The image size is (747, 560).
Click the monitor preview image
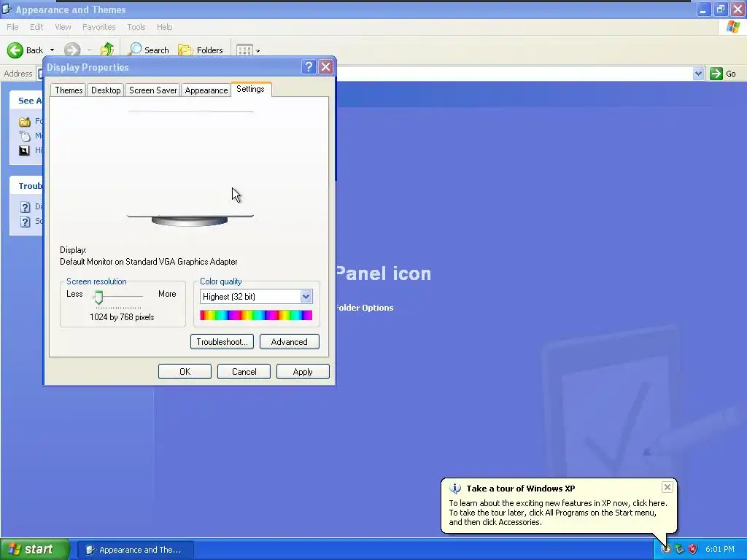190,168
